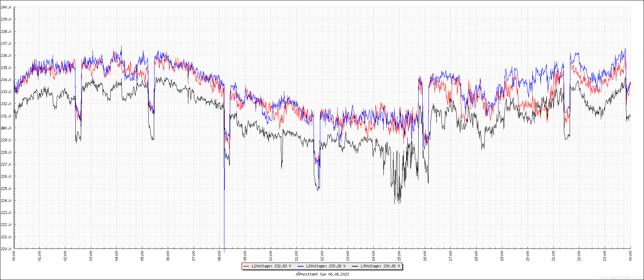This screenshot has height=280, width=644.
Task: Click the chart title dated Sun 06.08.2023
Action: [322, 274]
